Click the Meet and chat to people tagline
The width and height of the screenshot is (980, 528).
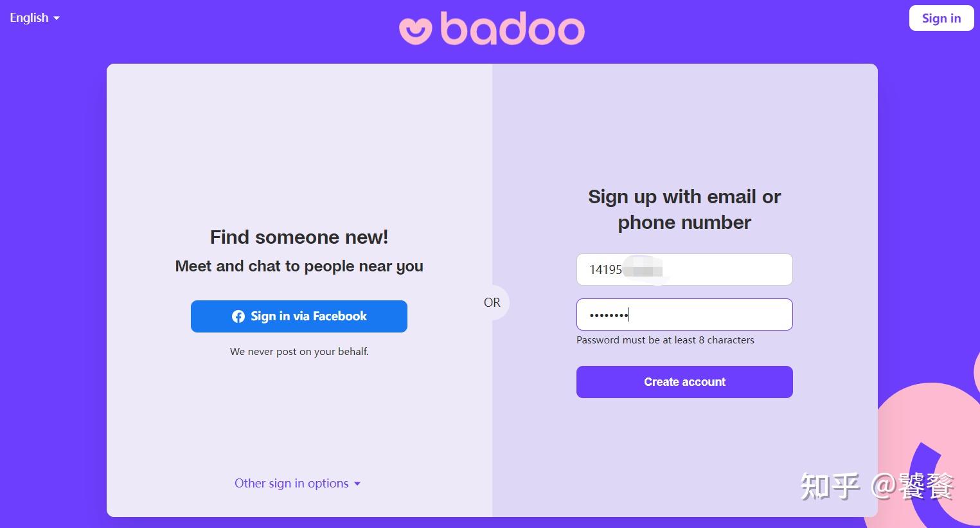tap(299, 266)
